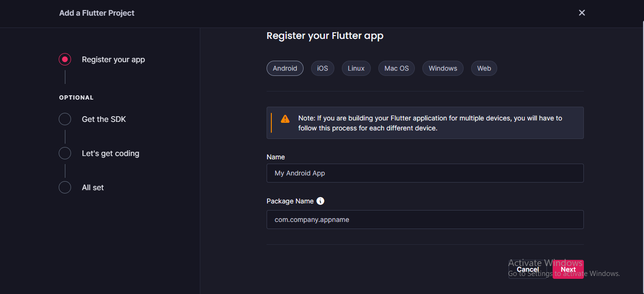Open the Get the SDK step label
The width and height of the screenshot is (644, 294).
tap(104, 119)
